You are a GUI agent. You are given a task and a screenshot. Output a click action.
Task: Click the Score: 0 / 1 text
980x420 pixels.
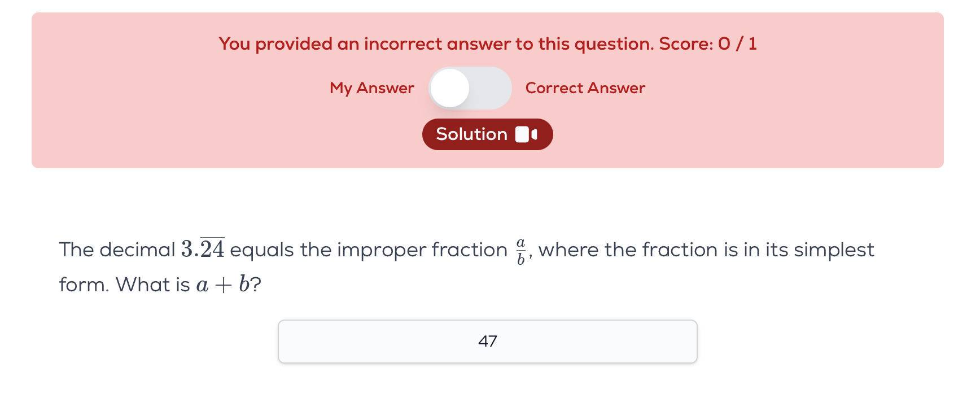click(x=708, y=44)
